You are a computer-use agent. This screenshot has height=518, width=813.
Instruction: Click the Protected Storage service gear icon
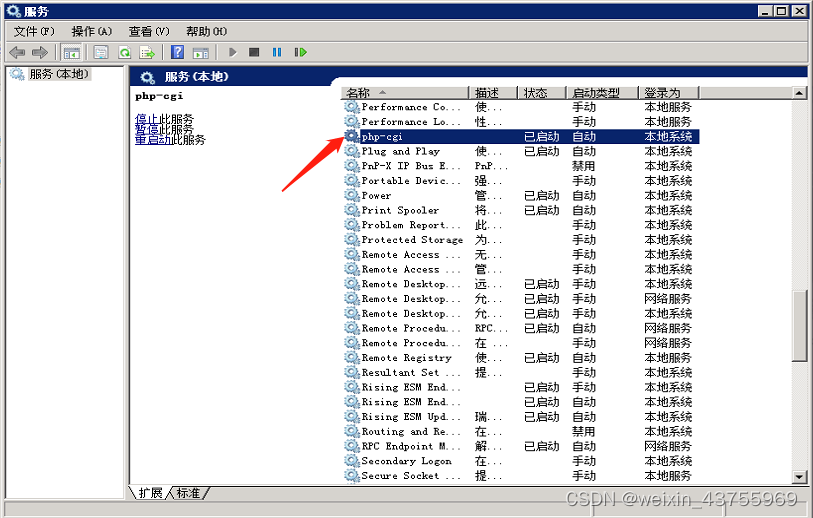[x=352, y=240]
